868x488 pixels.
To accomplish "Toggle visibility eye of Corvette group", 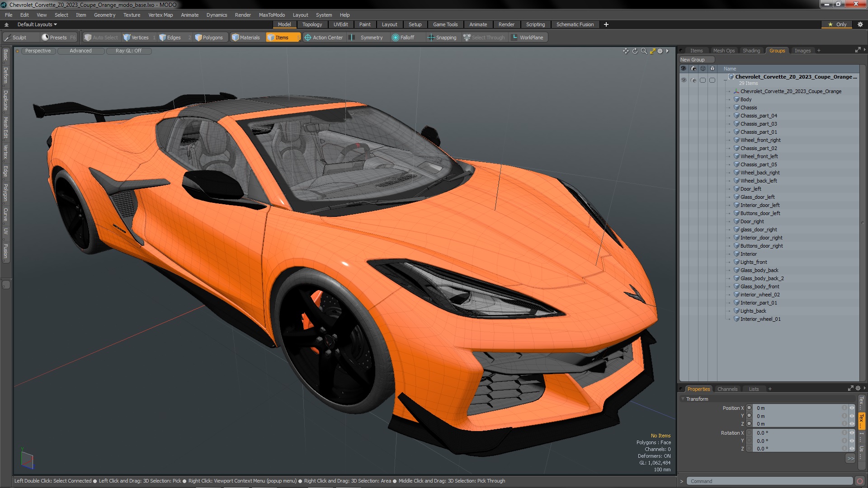I will point(684,80).
